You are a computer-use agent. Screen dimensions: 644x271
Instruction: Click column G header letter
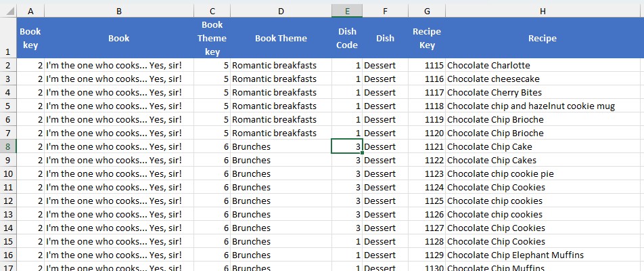(427, 11)
